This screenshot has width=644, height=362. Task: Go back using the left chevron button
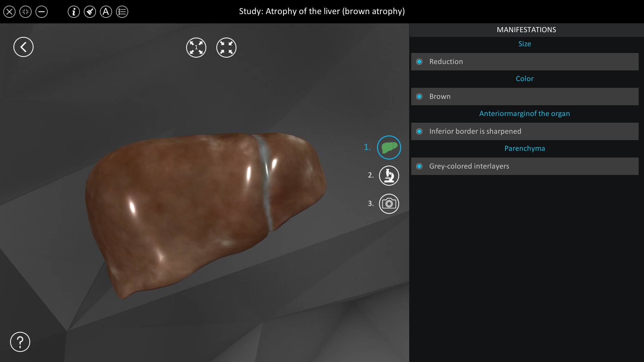(x=23, y=47)
